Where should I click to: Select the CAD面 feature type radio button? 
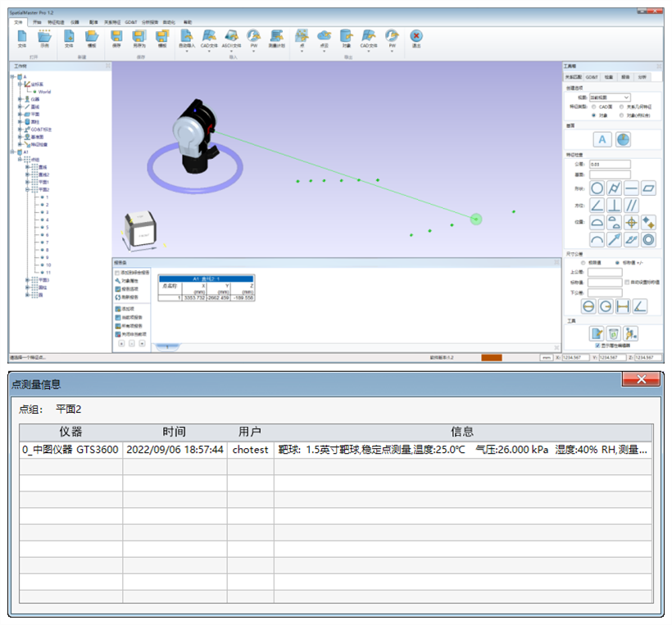coord(594,106)
